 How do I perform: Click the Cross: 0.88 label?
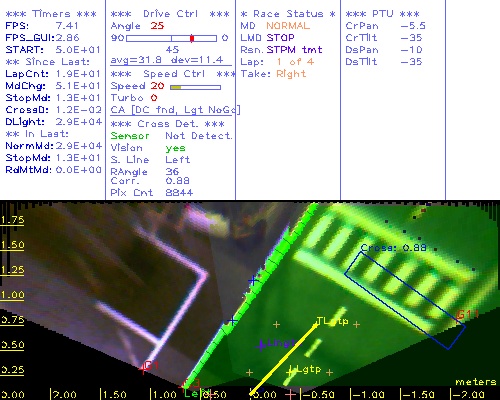pyautogui.click(x=393, y=248)
